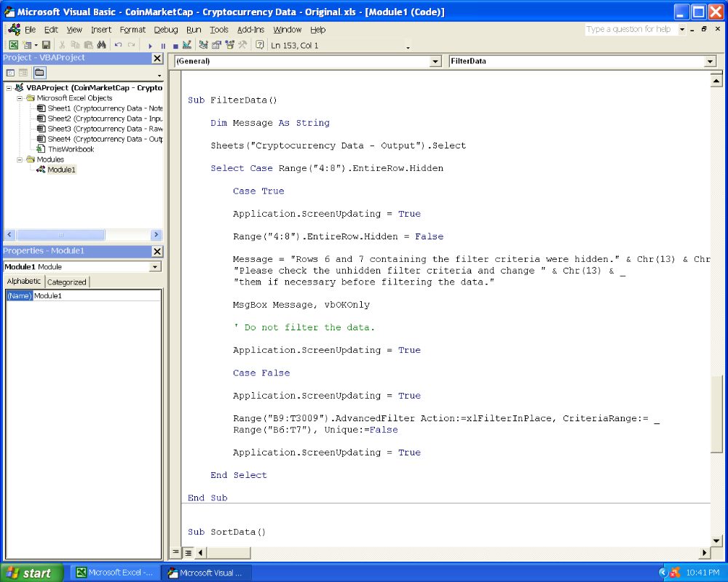Click the Cut scissors icon

point(62,45)
